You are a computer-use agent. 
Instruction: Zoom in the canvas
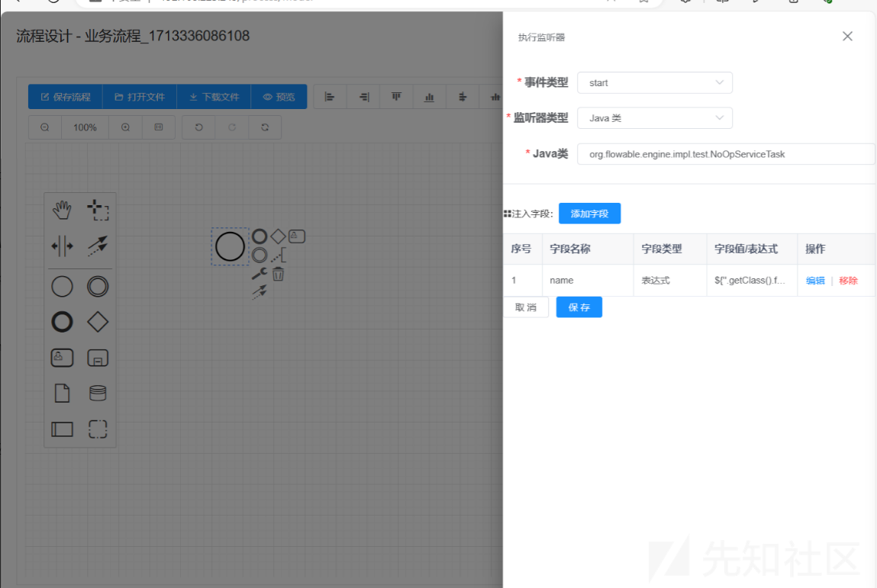pyautogui.click(x=126, y=127)
